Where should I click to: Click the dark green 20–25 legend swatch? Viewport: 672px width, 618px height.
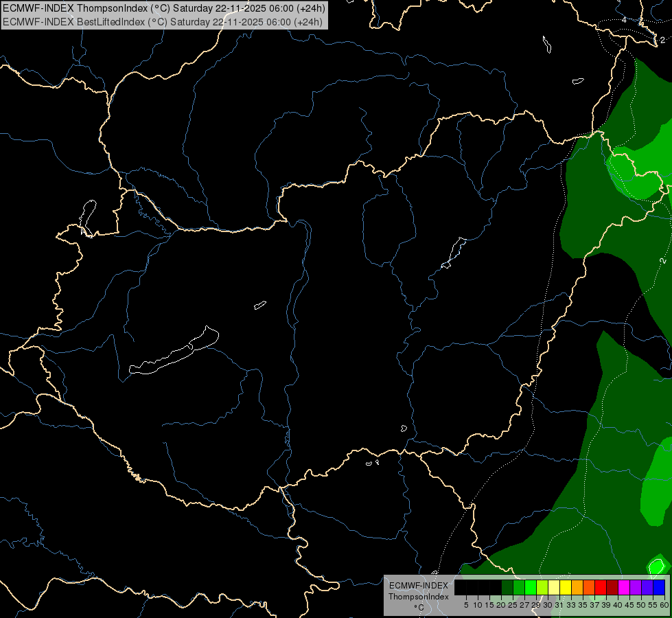coord(507,587)
